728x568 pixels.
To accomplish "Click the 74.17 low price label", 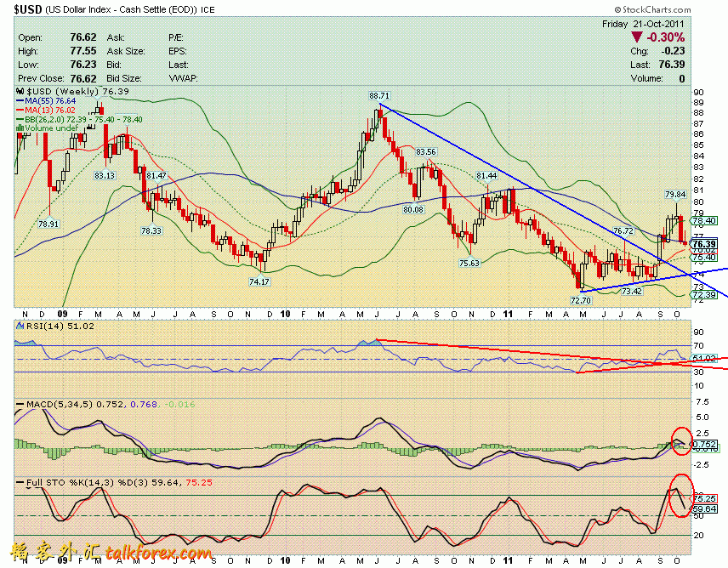I will click(259, 281).
